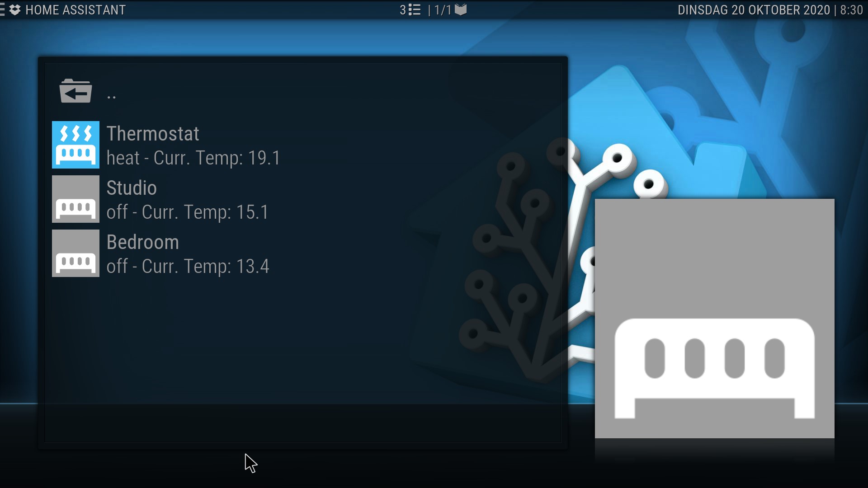Click the blue Thermostat heating radiator icon
The height and width of the screenshot is (488, 868).
[75, 145]
